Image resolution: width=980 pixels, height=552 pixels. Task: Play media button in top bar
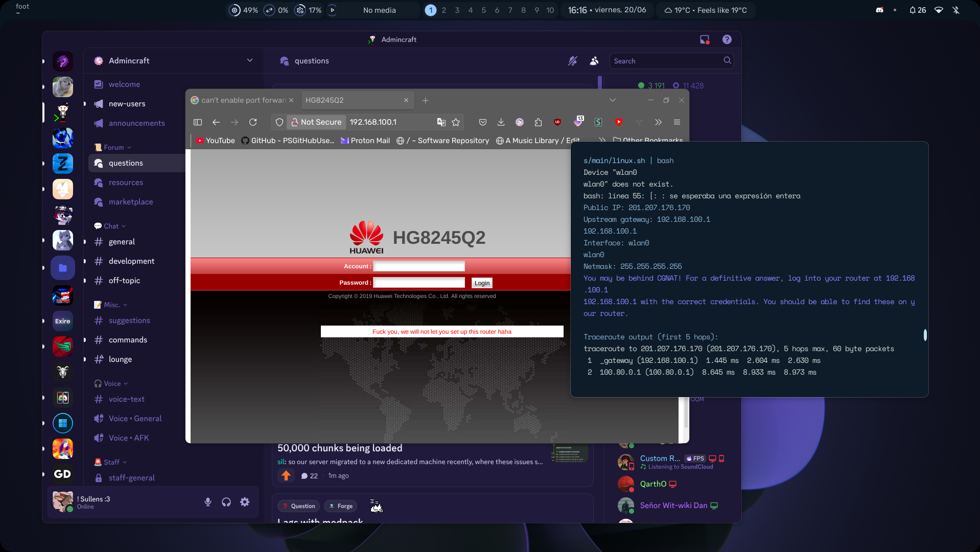332,10
